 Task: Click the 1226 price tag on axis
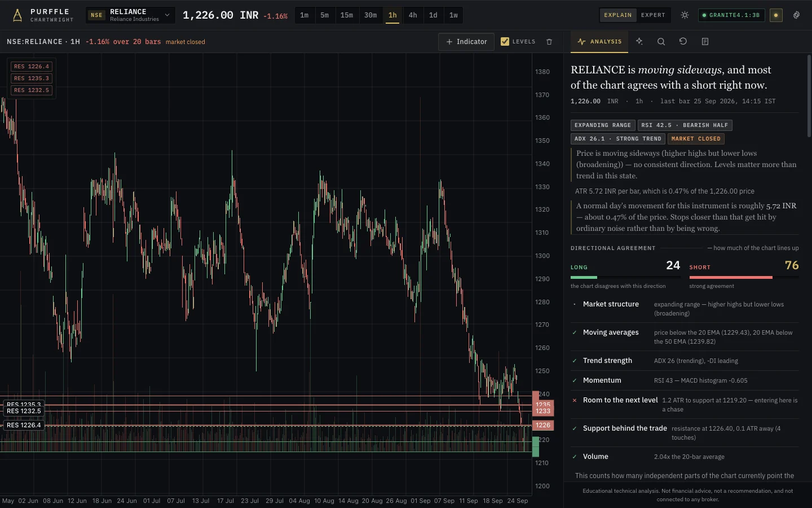tap(543, 425)
